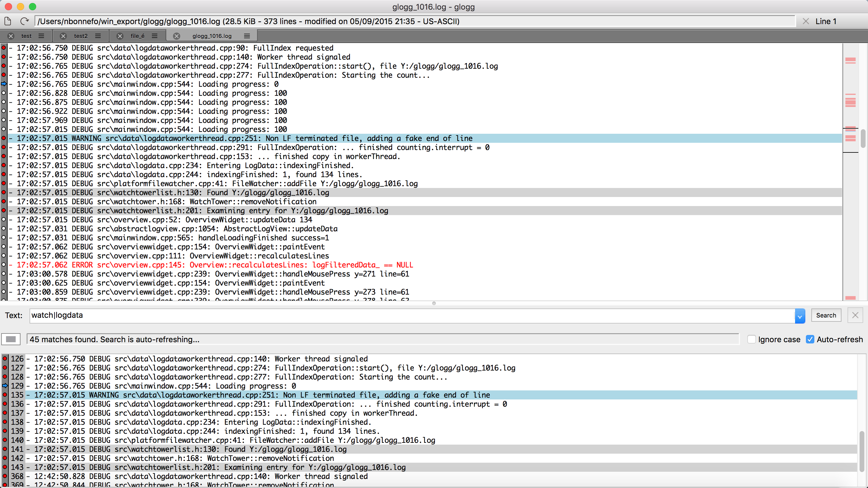Image resolution: width=868 pixels, height=488 pixels.
Task: Click the stop loading X beside Line 1
Action: point(806,21)
